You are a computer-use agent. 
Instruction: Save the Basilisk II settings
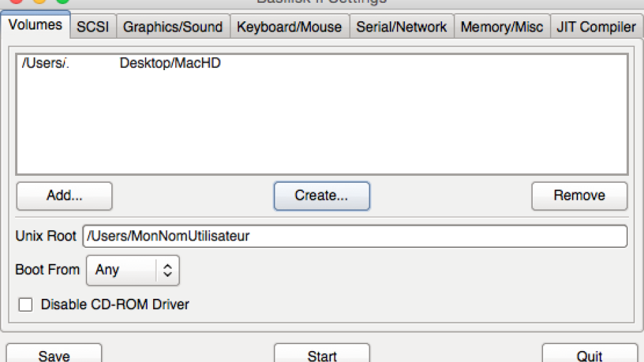tap(54, 354)
